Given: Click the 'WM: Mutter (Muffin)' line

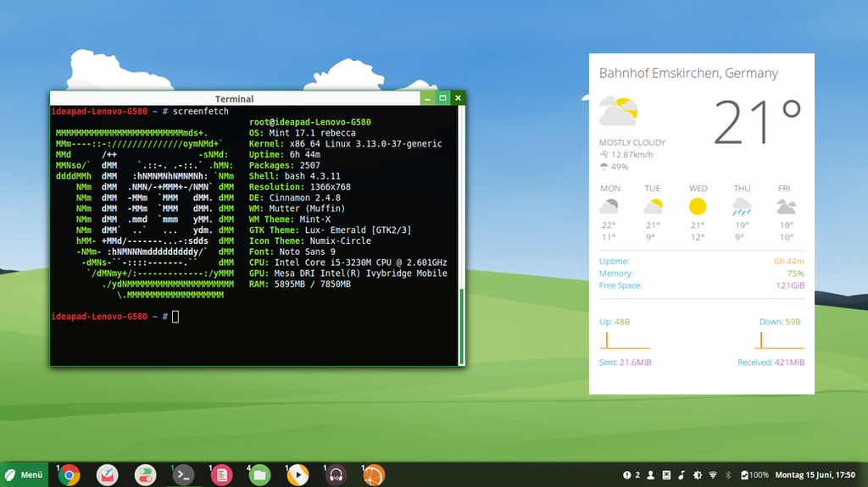Looking at the screenshot, I should click(297, 208).
